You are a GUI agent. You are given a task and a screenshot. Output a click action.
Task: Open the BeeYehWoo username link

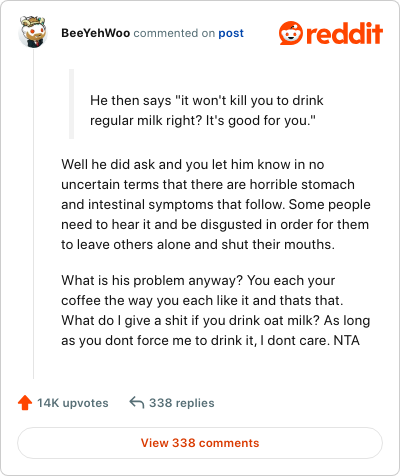[x=96, y=33]
